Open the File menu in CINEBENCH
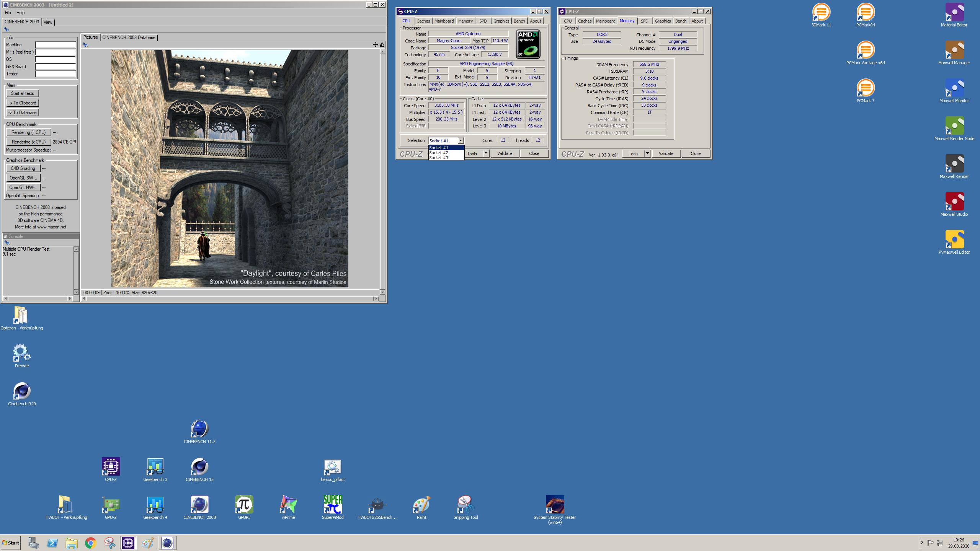This screenshot has width=980, height=551. click(8, 13)
